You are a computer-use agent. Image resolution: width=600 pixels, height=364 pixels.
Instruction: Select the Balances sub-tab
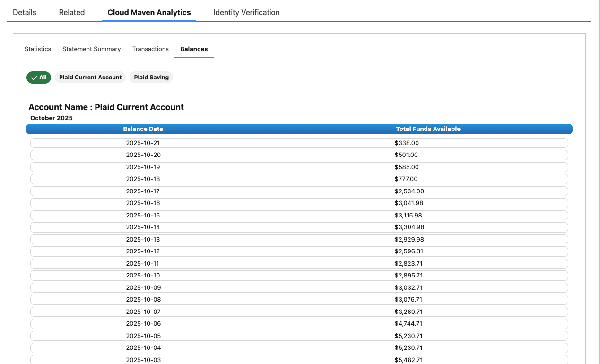click(x=194, y=49)
